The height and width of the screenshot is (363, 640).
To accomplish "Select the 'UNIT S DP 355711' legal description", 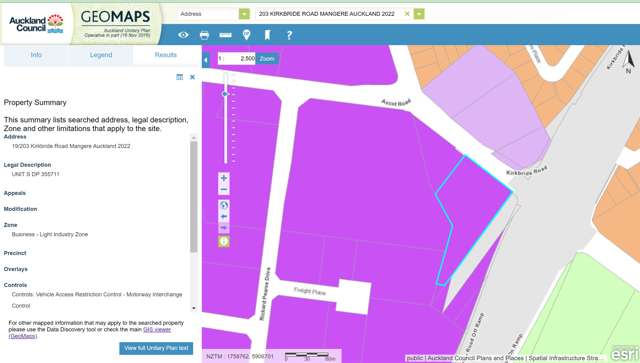I will pyautogui.click(x=36, y=174).
